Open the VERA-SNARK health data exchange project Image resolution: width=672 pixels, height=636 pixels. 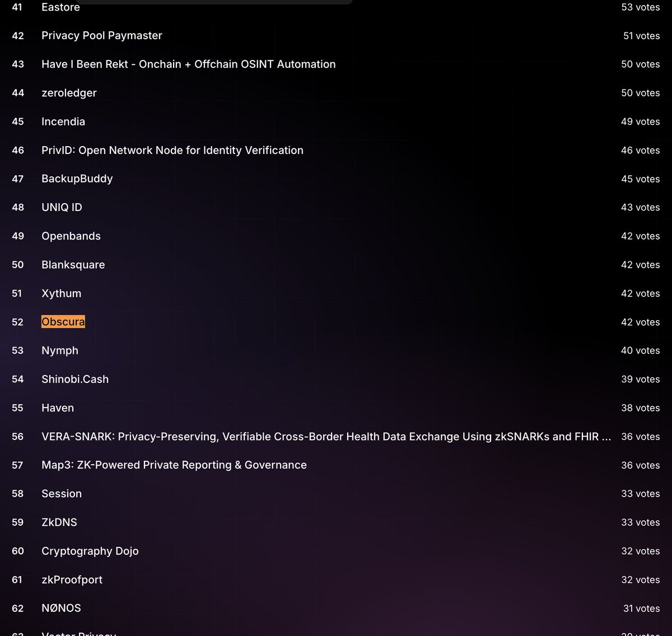(326, 437)
